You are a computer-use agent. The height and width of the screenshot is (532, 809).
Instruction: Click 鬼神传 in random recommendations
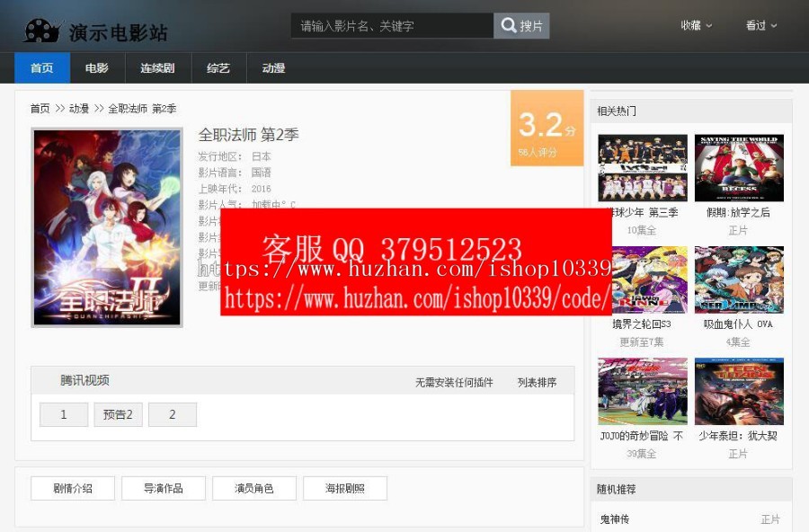coord(615,519)
